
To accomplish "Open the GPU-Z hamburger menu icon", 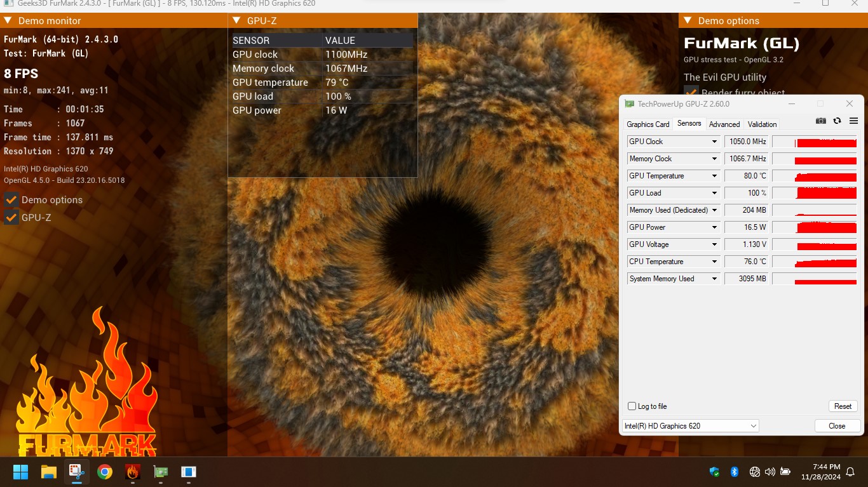I will [x=853, y=121].
